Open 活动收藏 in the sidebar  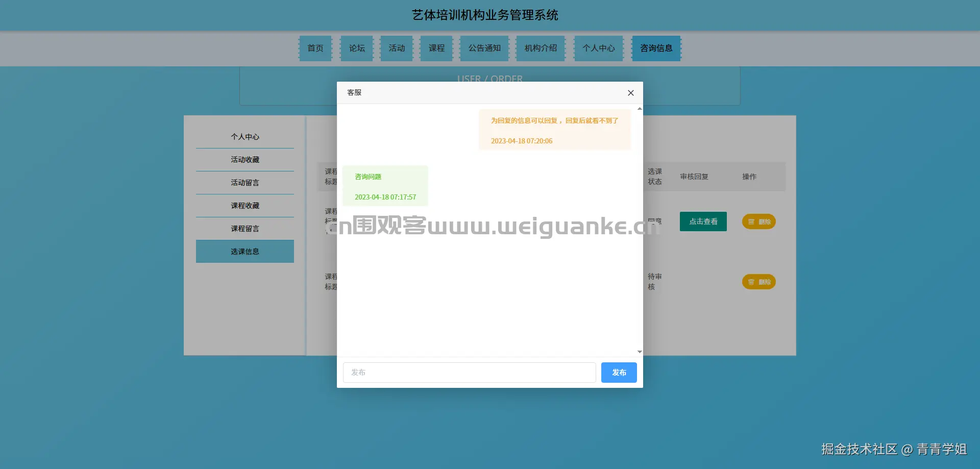coord(245,160)
